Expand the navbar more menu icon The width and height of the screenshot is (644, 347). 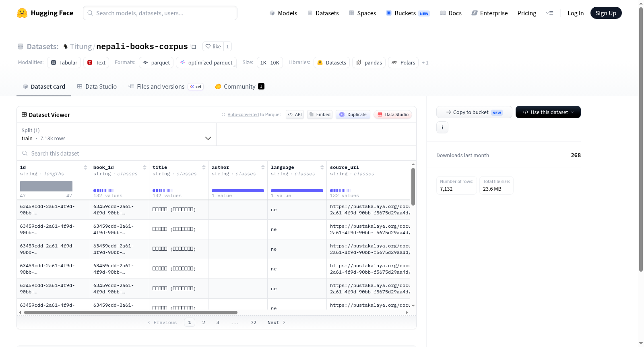pyautogui.click(x=549, y=13)
